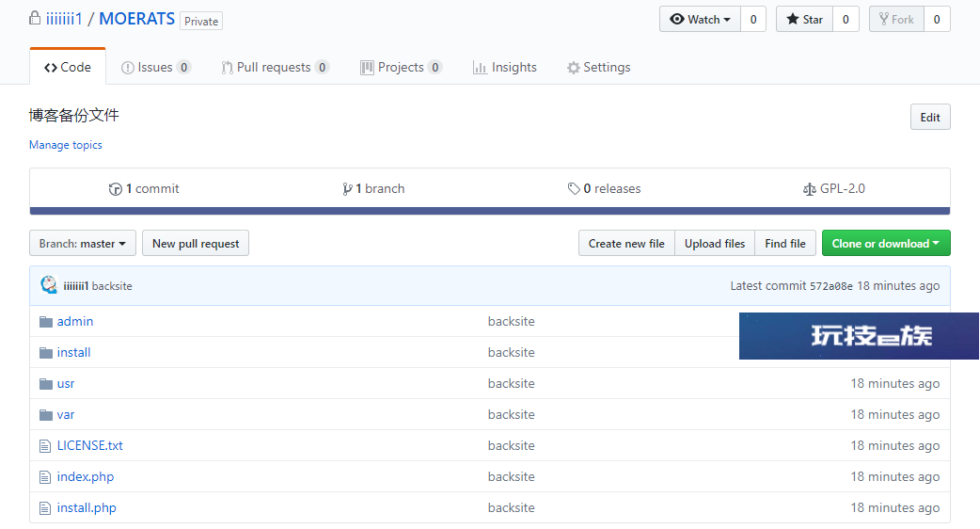
Task: Click Create new file
Action: tap(626, 243)
